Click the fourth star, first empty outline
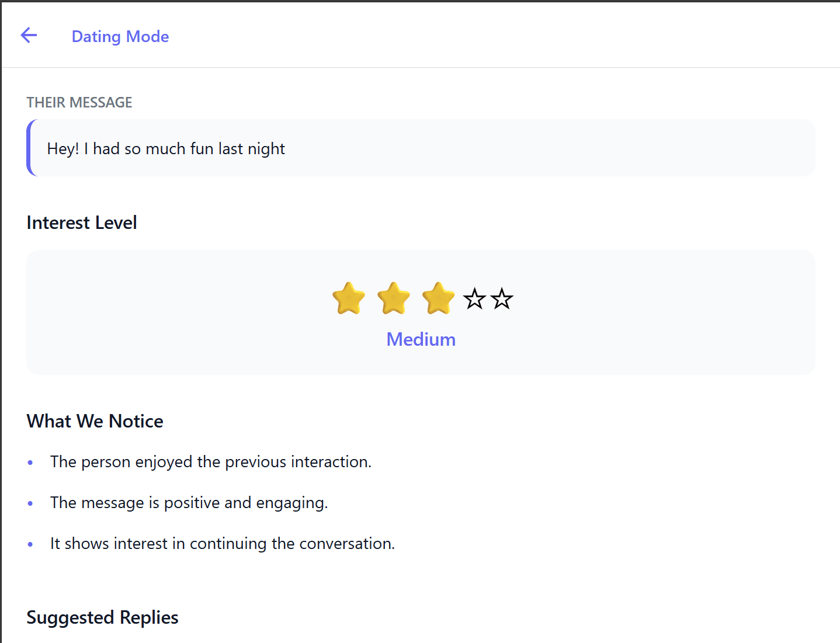The width and height of the screenshot is (840, 643). [474, 299]
